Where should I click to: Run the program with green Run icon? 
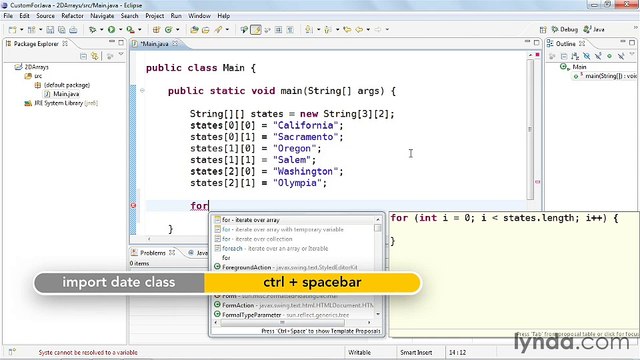(x=111, y=29)
